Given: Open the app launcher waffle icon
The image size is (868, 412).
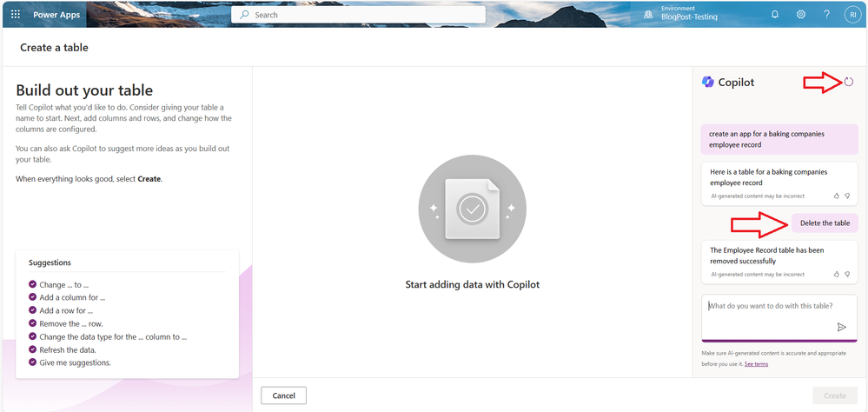Looking at the screenshot, I should 16,15.
